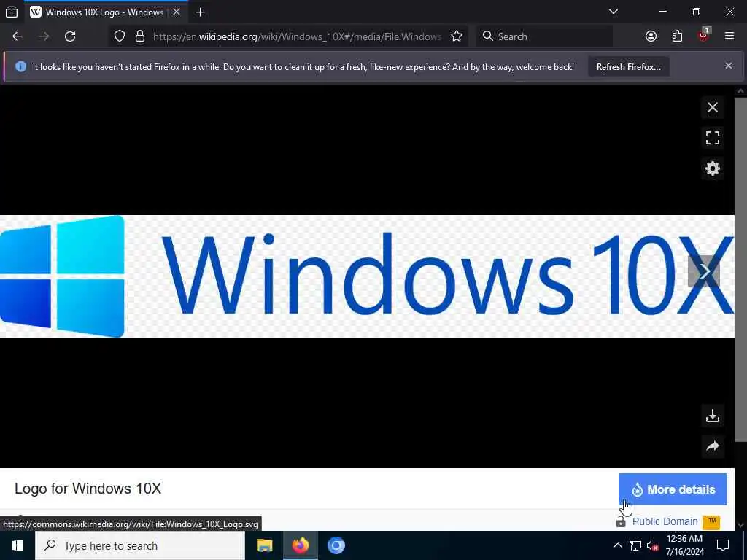Click the taskbar search box

tap(140, 545)
